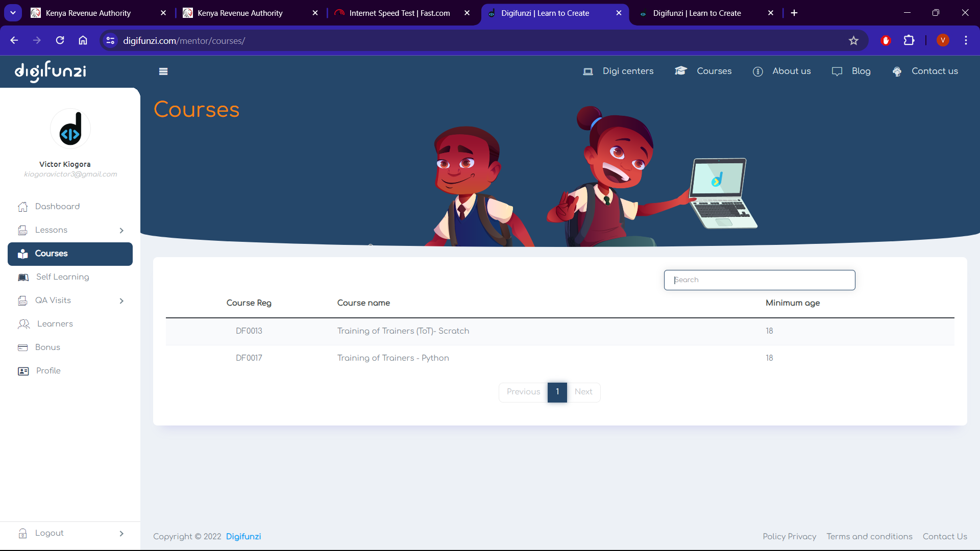Click the Digi centers laptop icon

(x=588, y=71)
